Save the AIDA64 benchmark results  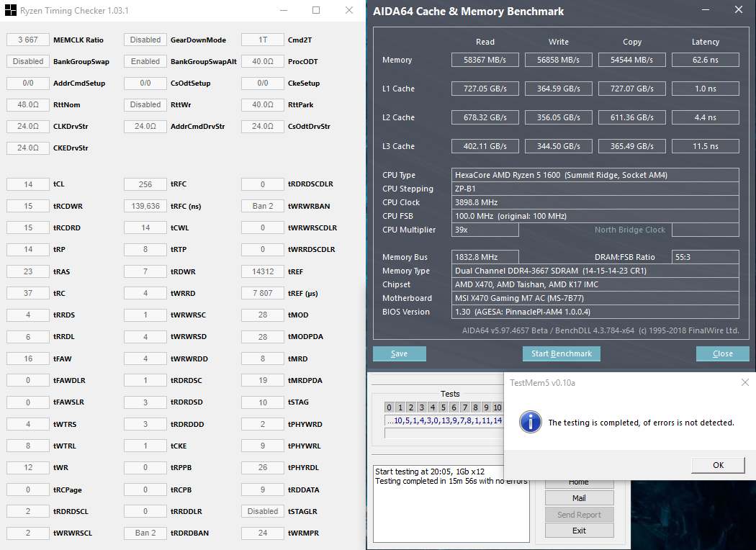point(399,353)
